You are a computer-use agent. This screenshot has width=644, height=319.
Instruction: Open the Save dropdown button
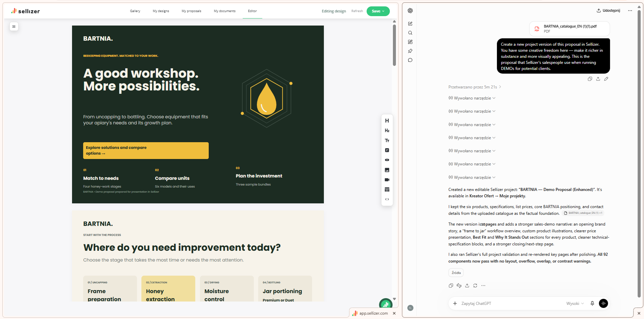click(378, 11)
